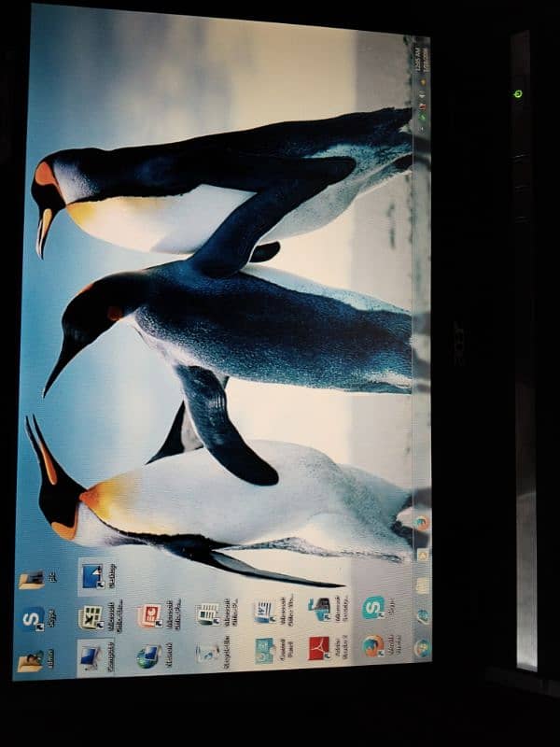
Task: Open Windows Explorer from the taskbar
Action: point(423,585)
